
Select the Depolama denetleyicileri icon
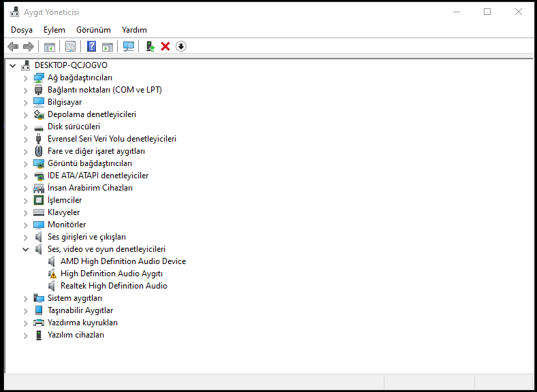(39, 114)
